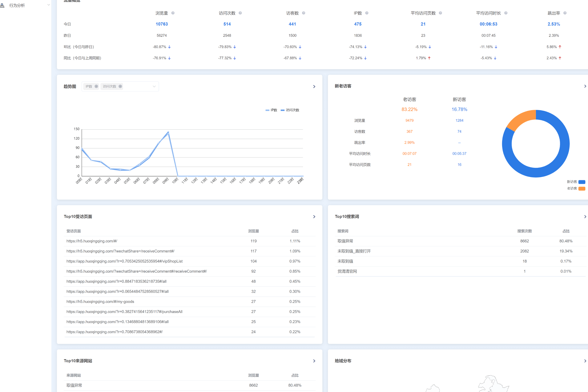Remove the 访问次数 tag from trend selector
Image resolution: width=588 pixels, height=392 pixels.
pos(120,86)
